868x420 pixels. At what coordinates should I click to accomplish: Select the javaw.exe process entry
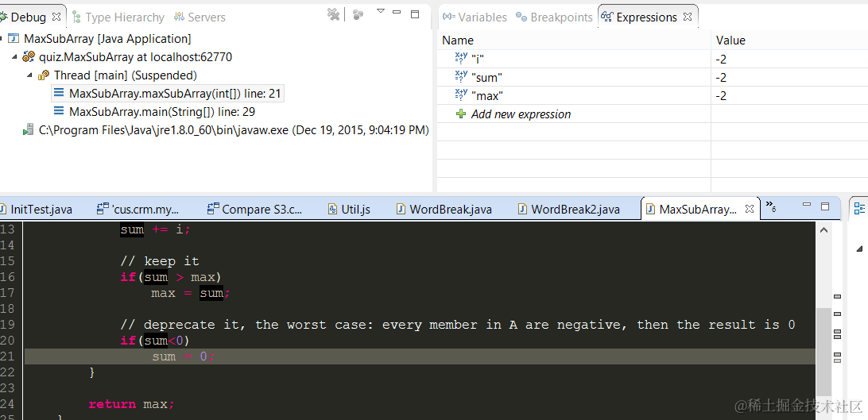point(234,130)
